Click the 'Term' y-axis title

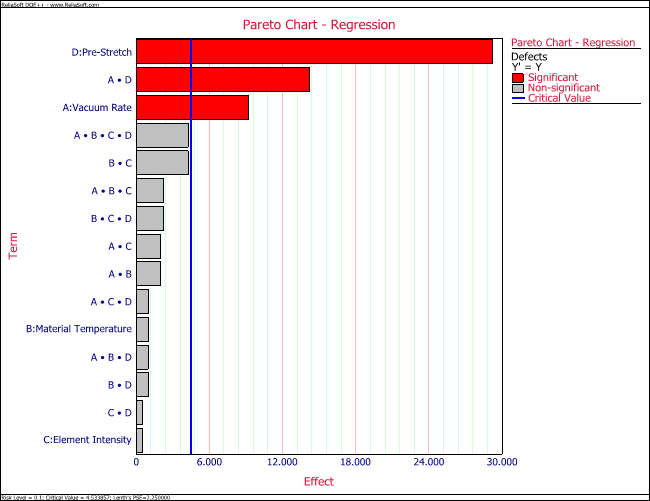tap(13, 246)
